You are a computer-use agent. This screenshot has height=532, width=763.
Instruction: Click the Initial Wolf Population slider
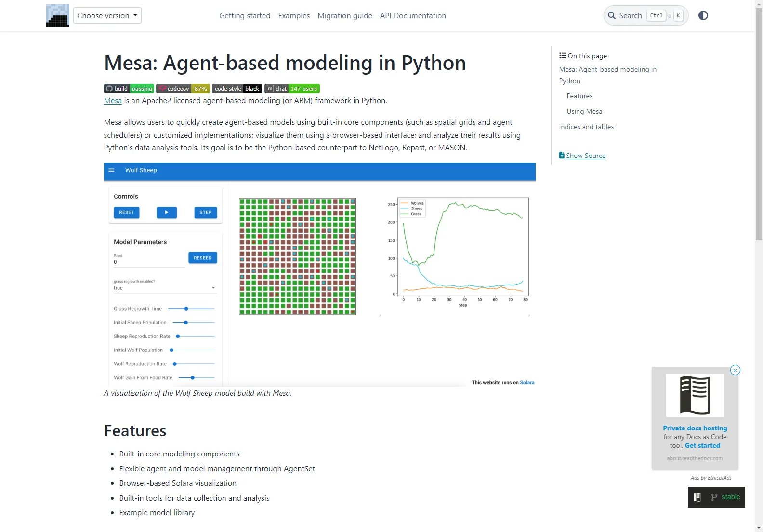click(192, 350)
